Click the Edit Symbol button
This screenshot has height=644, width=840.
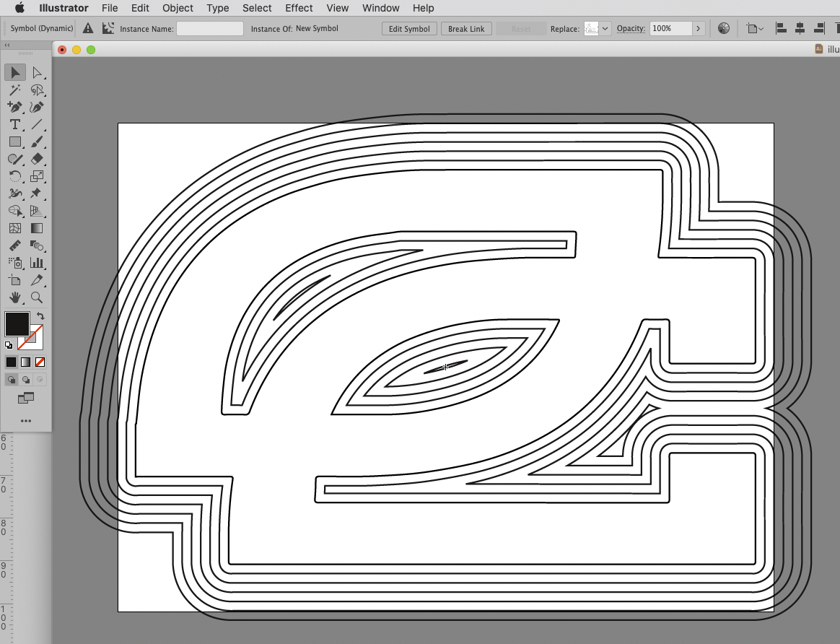[x=408, y=28]
